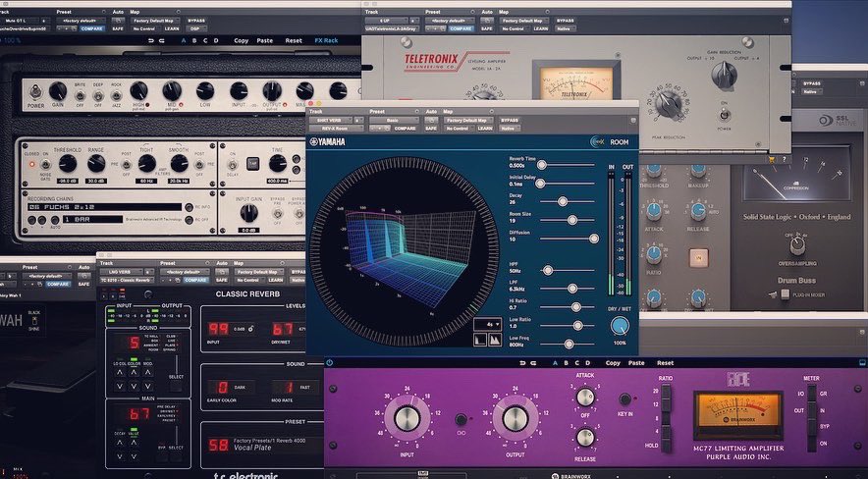Click Copy in the amp plugin toolbar
The image size is (868, 479).
pos(242,40)
